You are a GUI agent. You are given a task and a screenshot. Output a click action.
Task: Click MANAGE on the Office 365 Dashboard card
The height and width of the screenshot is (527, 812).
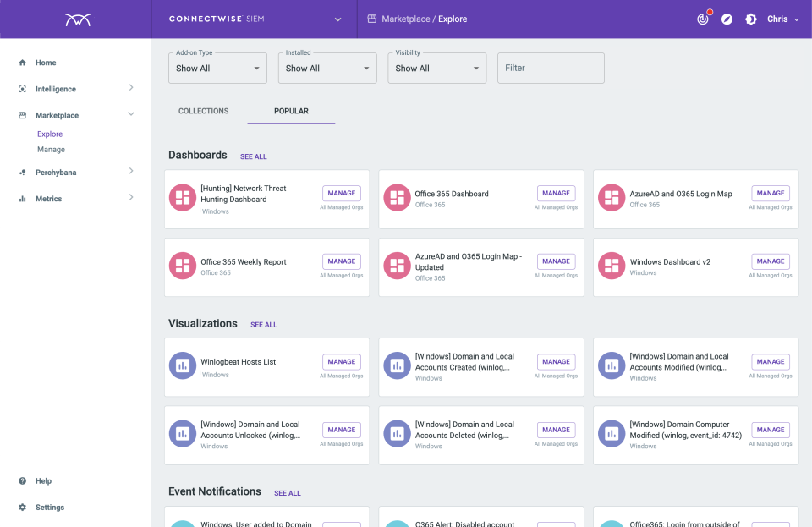[x=556, y=193]
